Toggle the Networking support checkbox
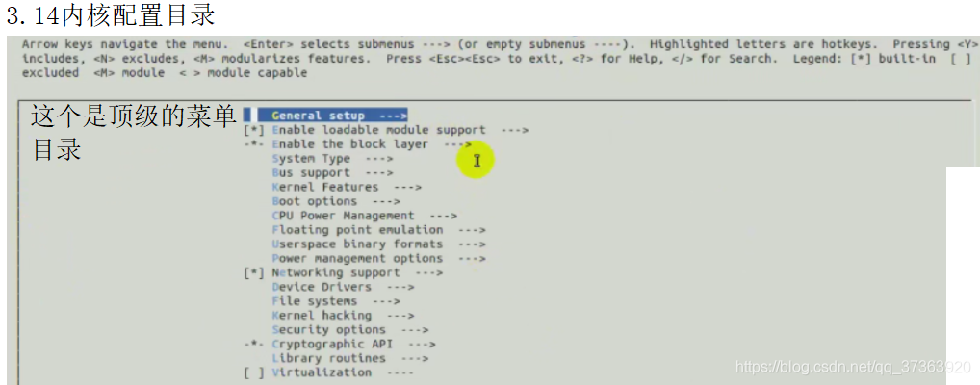Screen dimensions: 980x385 (x=254, y=272)
